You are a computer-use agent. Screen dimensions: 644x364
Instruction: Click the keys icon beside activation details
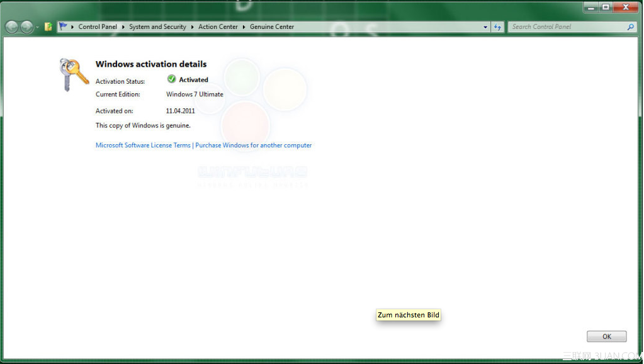coord(74,74)
